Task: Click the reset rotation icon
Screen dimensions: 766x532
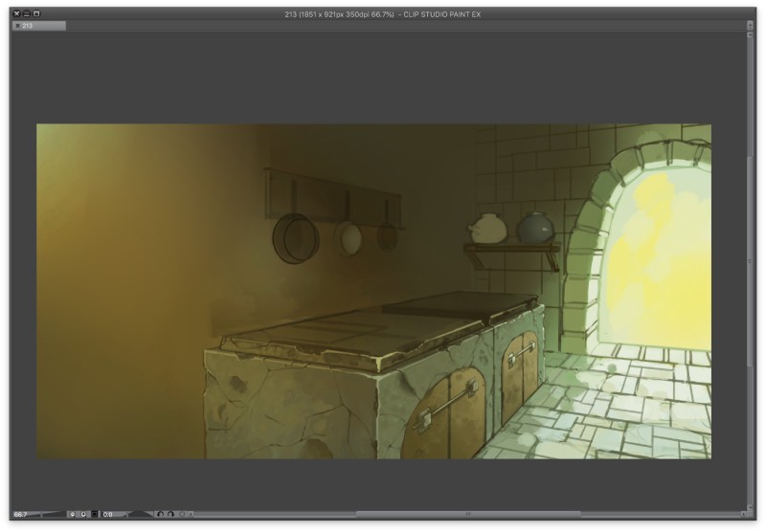Action: (x=182, y=514)
